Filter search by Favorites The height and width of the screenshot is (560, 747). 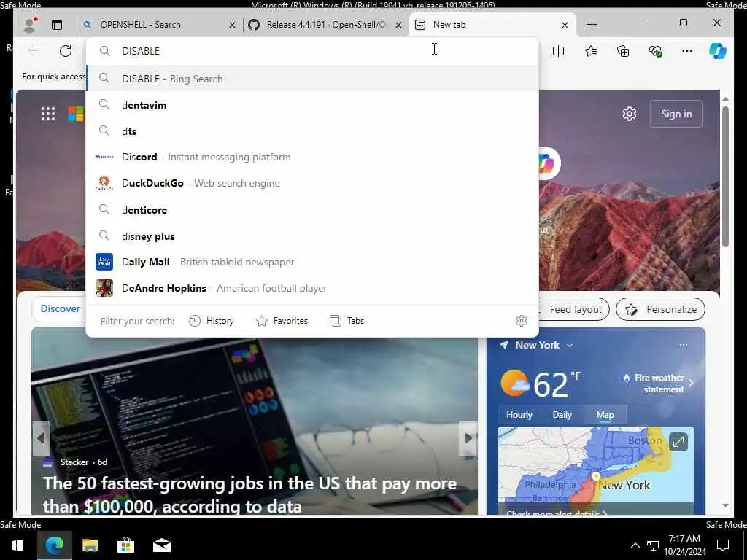point(282,321)
